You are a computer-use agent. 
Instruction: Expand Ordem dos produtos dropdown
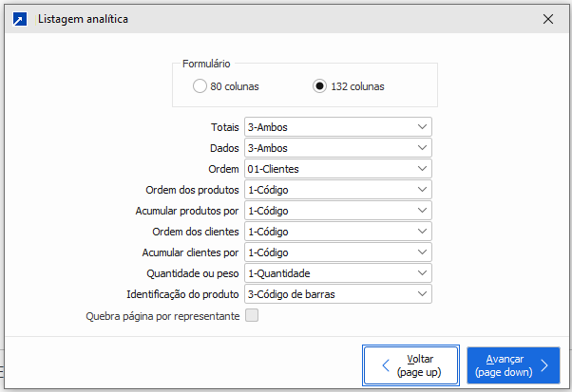(337, 190)
